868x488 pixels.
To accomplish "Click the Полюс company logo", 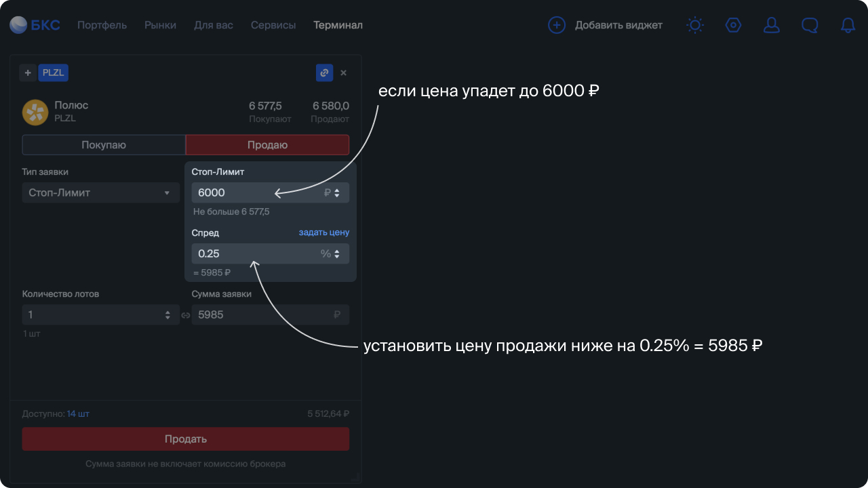I will (x=35, y=112).
